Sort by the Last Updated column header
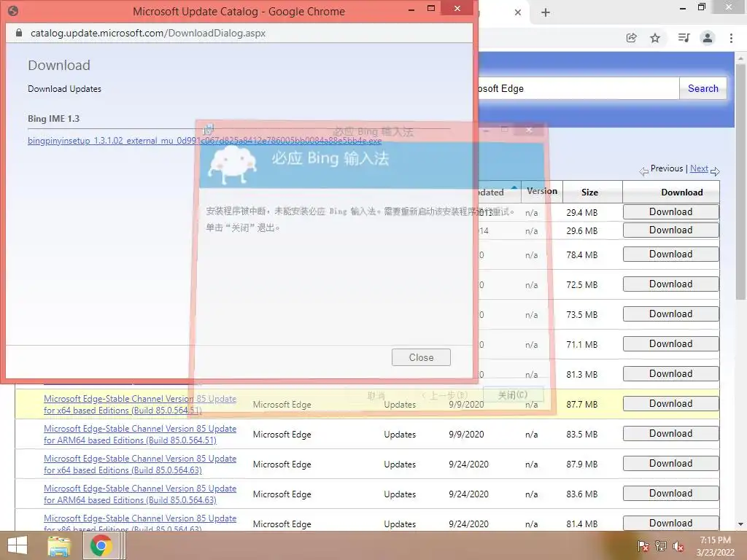Viewport: 747px width, 560px height. [498, 192]
